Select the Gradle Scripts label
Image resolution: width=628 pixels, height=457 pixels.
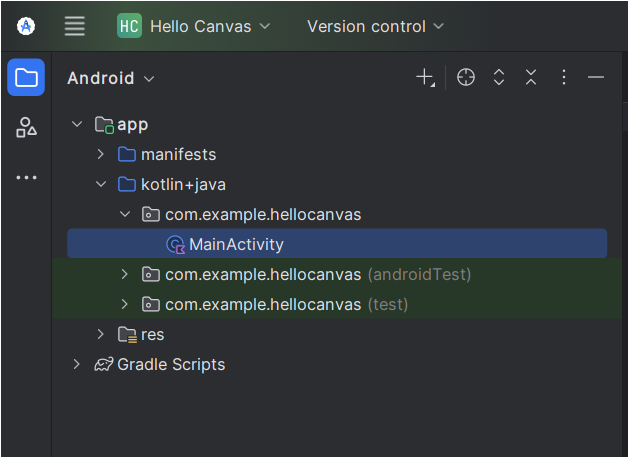(171, 365)
